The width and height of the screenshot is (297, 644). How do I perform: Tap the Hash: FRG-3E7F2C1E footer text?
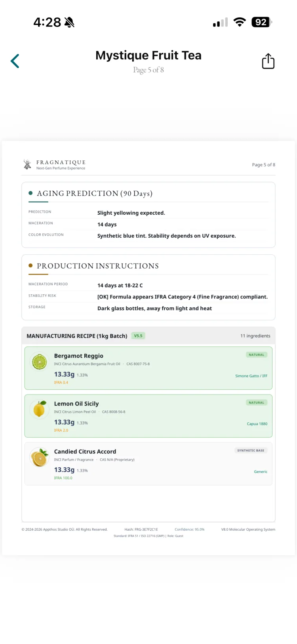[141, 530]
